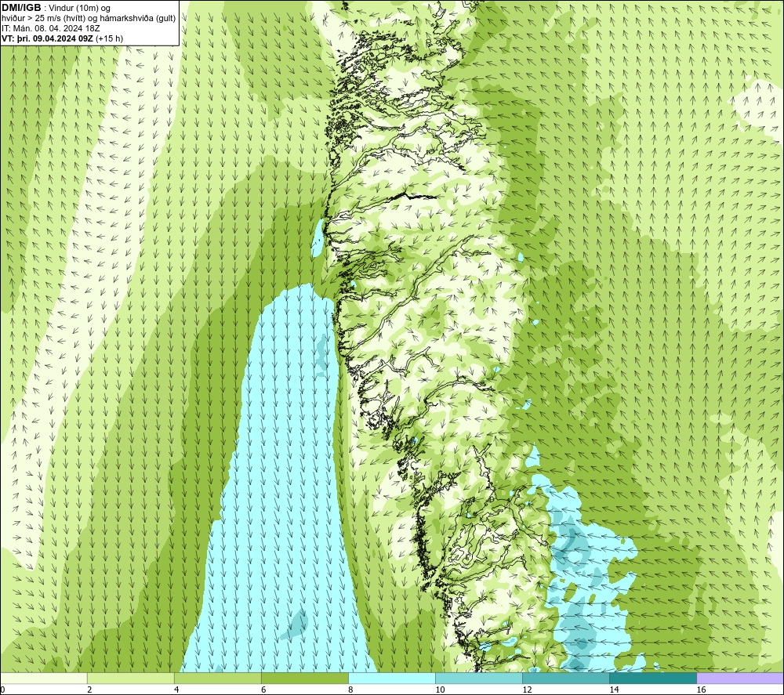Click the '(+15 h)' forecast offset text
The image size is (784, 695).
click(109, 38)
